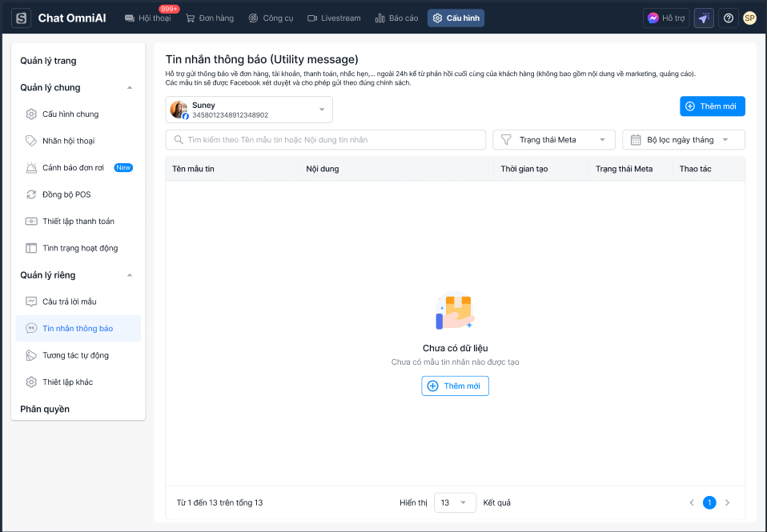Collapse the Quản lý chung section
This screenshot has width=767, height=532.
coord(130,88)
